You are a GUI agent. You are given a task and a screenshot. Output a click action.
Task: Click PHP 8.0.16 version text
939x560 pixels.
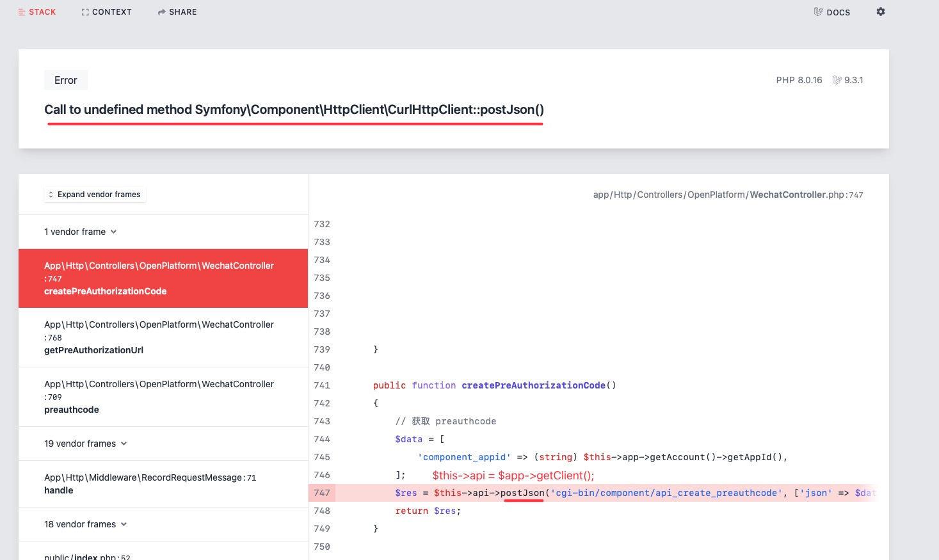799,80
